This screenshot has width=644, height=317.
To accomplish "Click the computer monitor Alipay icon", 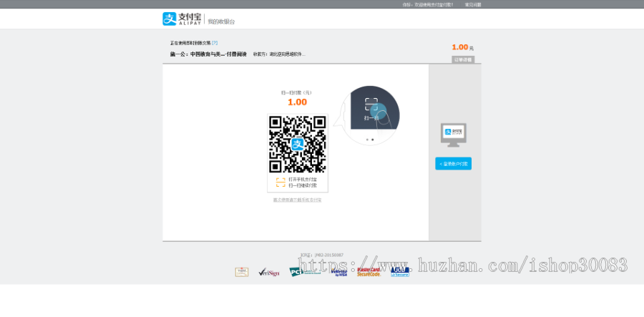I will (x=453, y=134).
